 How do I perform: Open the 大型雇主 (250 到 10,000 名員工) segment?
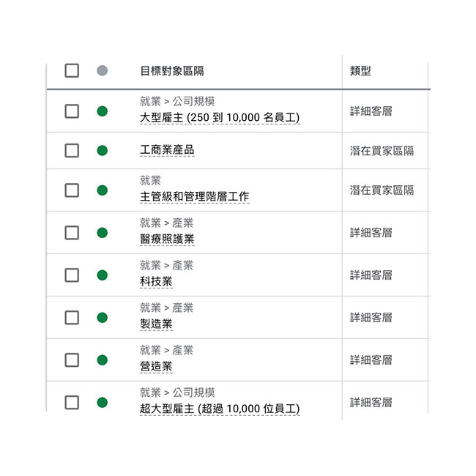[x=220, y=118]
